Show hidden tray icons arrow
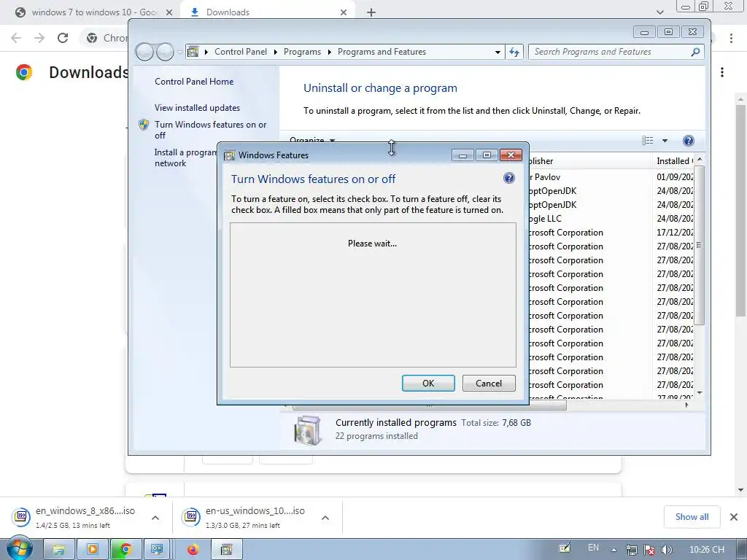The height and width of the screenshot is (560, 747). click(614, 550)
